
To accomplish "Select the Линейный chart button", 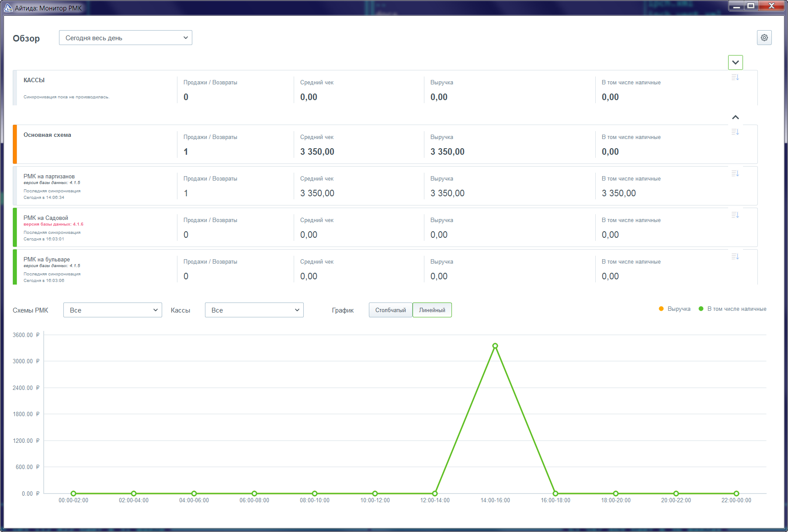I will click(x=432, y=310).
